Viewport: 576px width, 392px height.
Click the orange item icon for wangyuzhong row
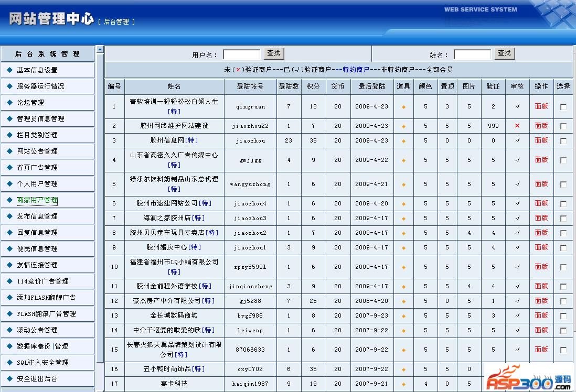[x=403, y=184]
